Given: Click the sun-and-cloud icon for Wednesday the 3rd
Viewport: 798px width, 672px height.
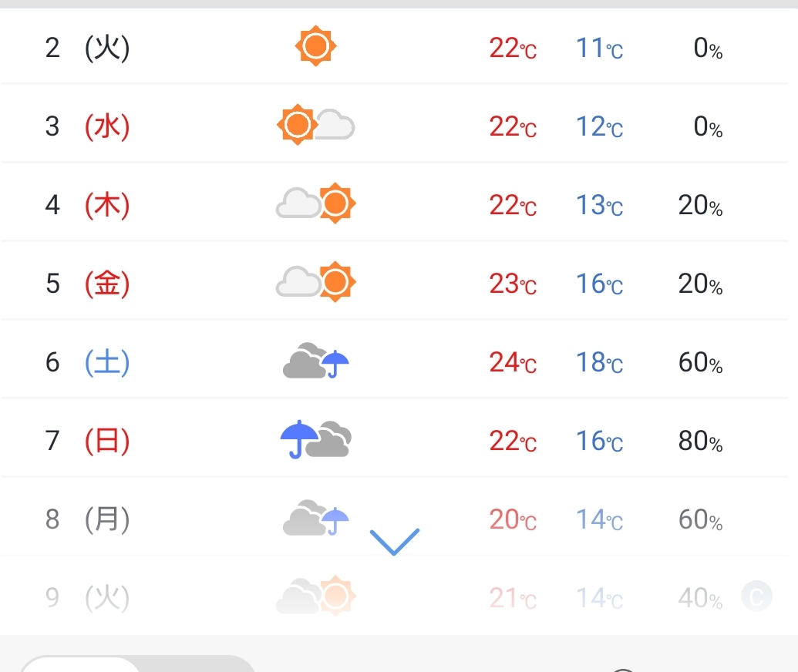Looking at the screenshot, I should [x=315, y=125].
